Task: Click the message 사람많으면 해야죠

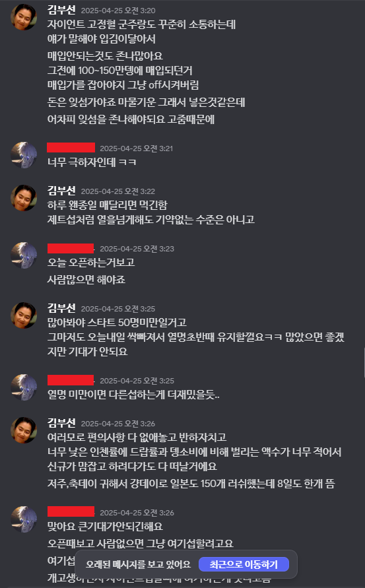Action: (86, 280)
